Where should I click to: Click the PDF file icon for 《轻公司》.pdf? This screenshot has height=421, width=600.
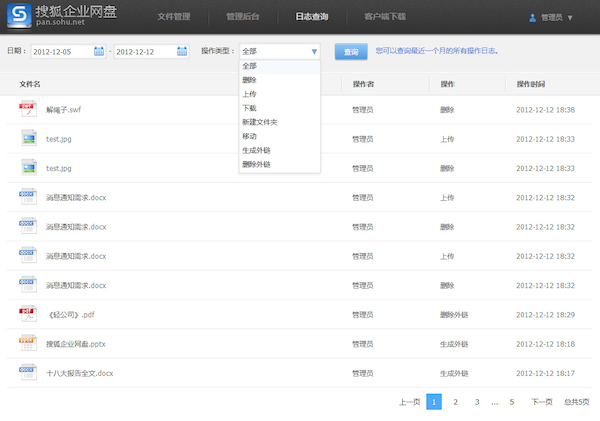pos(27,314)
